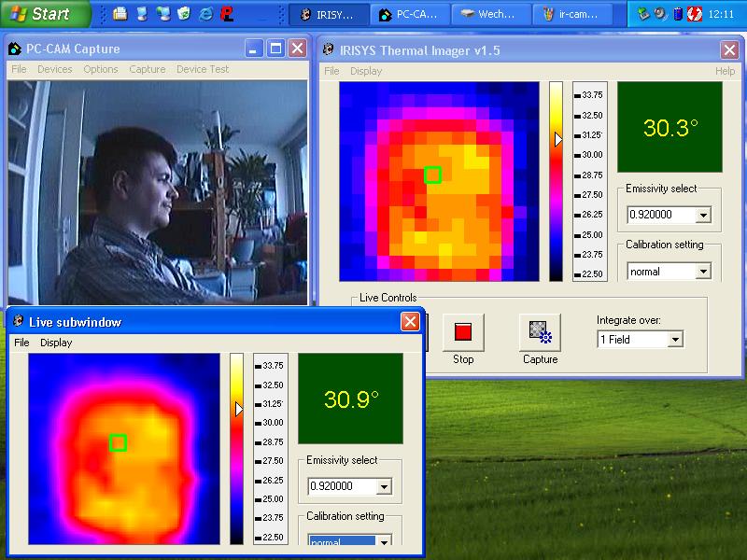Open Internet Explorer from the quick launch bar
The height and width of the screenshot is (560, 747).
coord(205,14)
